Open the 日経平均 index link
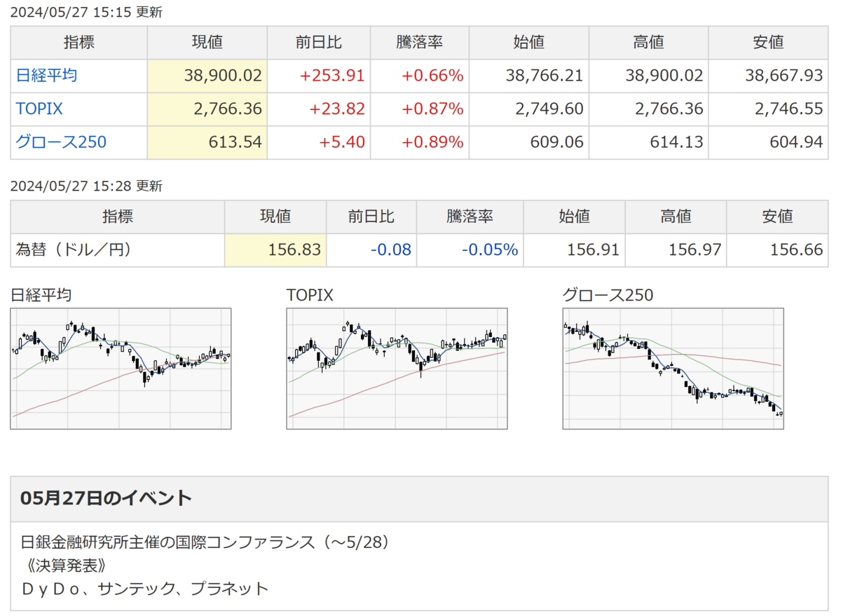Image resolution: width=841 pixels, height=616 pixels. pyautogui.click(x=46, y=76)
